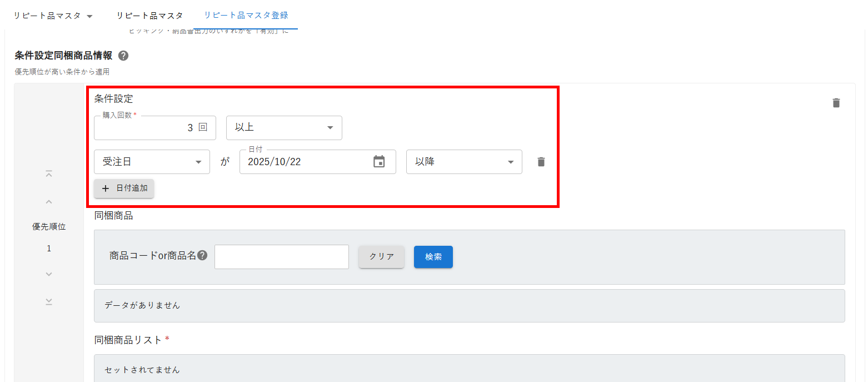Switch to the リピート品マスタ tab
This screenshot has width=868, height=382.
coord(149,16)
